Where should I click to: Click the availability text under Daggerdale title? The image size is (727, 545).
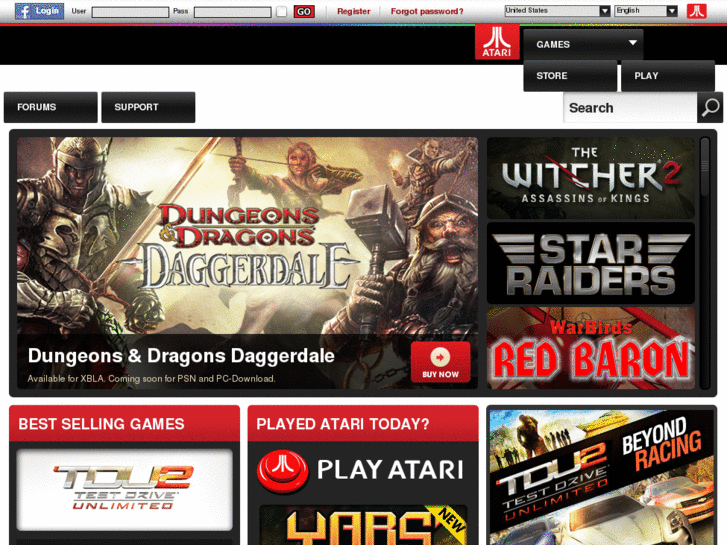point(151,378)
